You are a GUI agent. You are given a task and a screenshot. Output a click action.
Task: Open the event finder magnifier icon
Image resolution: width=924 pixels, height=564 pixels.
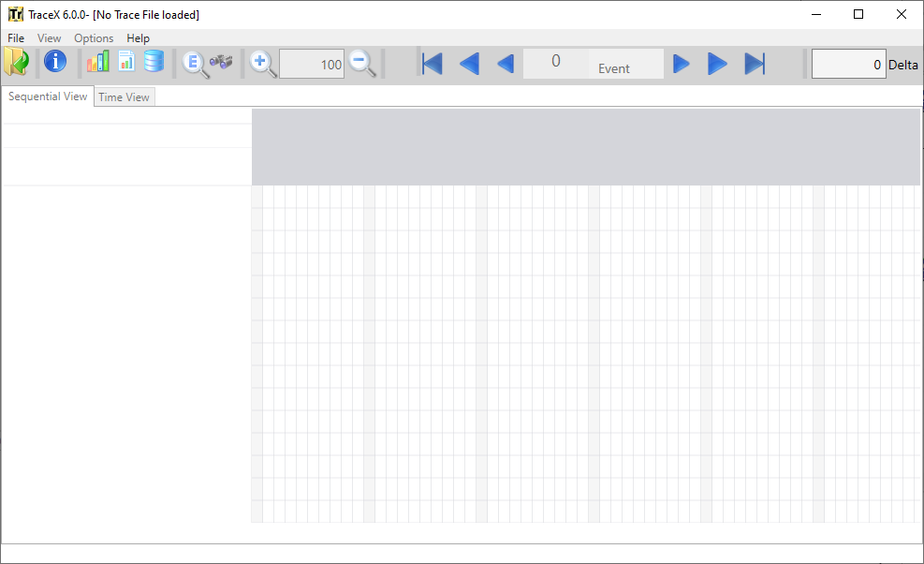(x=194, y=63)
